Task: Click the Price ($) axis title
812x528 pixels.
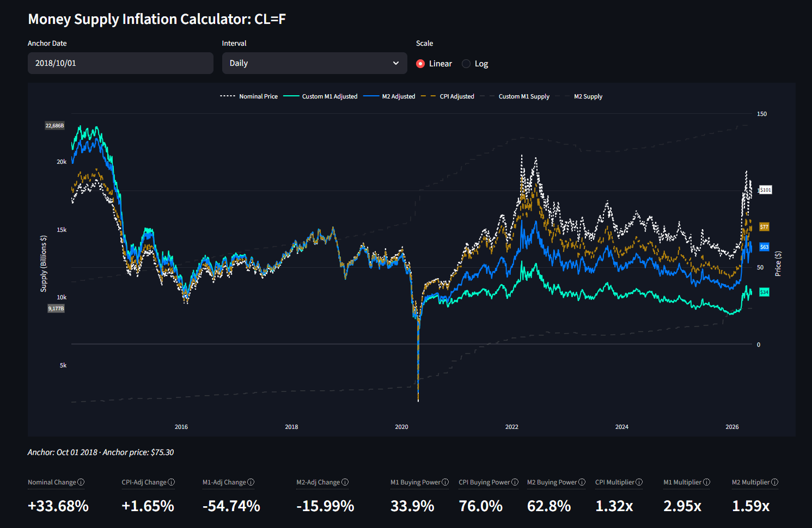Action: (778, 263)
